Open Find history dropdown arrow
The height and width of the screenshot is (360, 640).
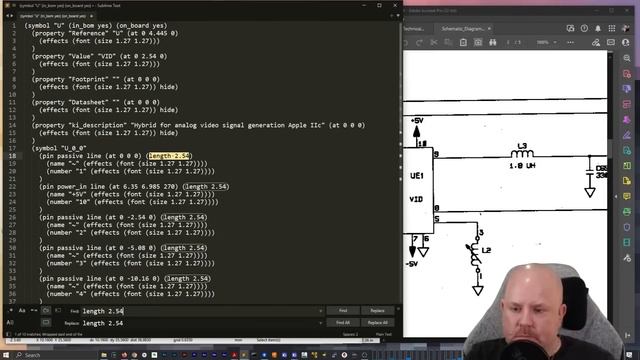320,311
